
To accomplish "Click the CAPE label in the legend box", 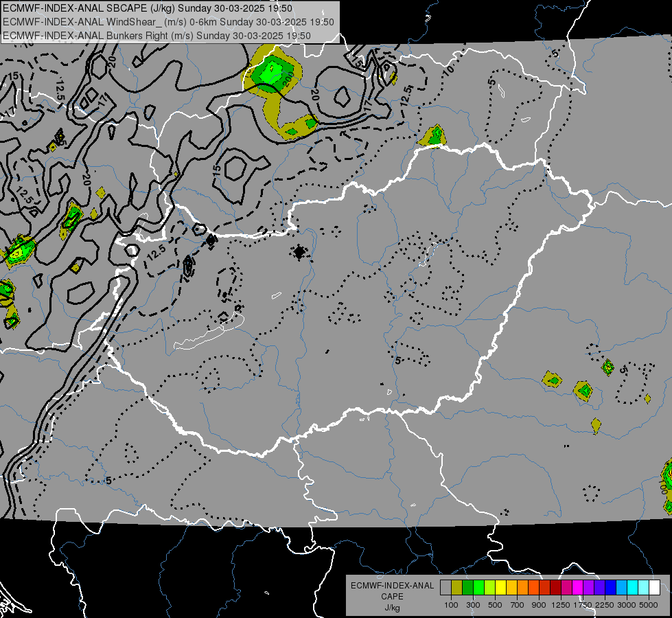I will [392, 596].
